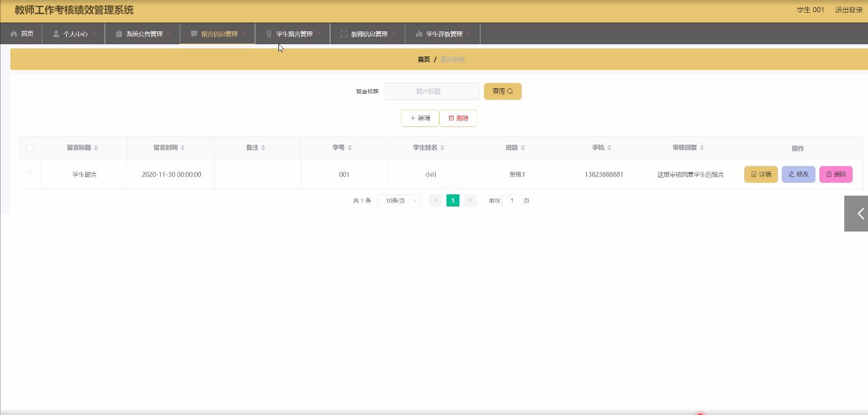Click the 13823888881 phone cell
The height and width of the screenshot is (415, 868).
604,174
